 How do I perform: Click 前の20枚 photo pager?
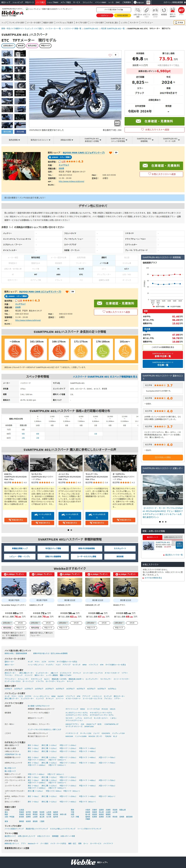point(7,132)
